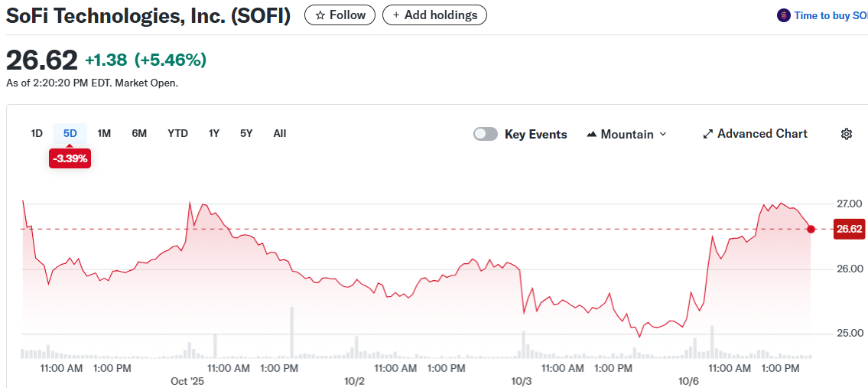The height and width of the screenshot is (388, 868).
Task: Click the 26.62 price label on axis
Action: [849, 229]
